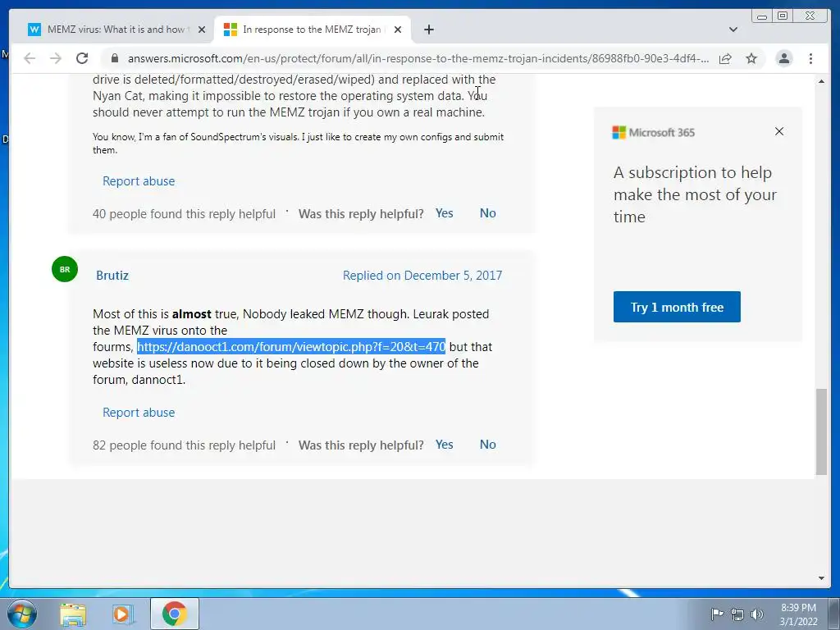Click Brutiz's green BR avatar
The width and height of the screenshot is (840, 630).
(65, 269)
